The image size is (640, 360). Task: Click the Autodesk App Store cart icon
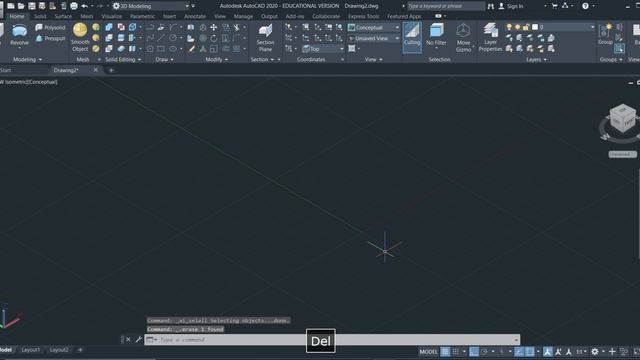(554, 6)
